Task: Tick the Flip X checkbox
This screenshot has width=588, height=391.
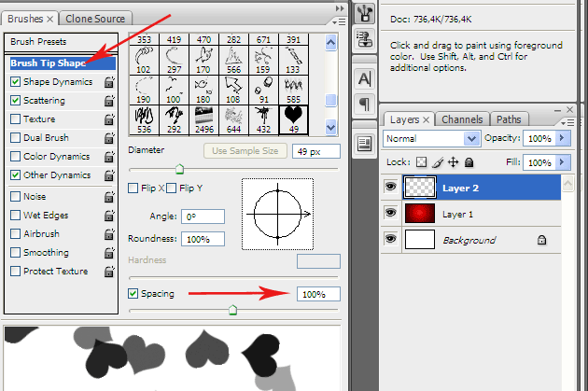Action: click(x=134, y=189)
